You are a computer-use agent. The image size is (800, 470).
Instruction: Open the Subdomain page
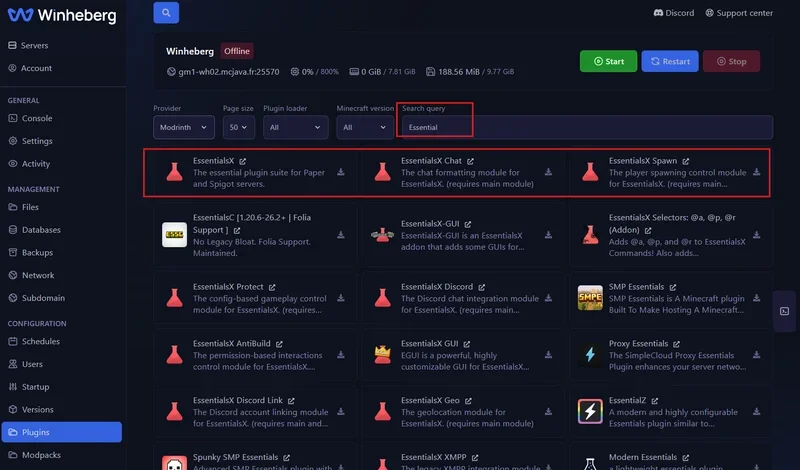[36, 298]
